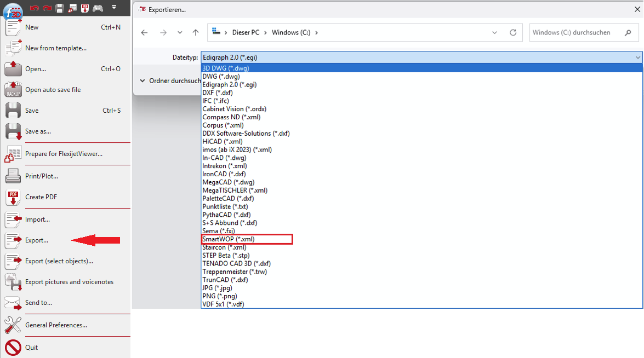The height and width of the screenshot is (358, 644).
Task: Open General Preferences... from the menu
Action: point(56,325)
